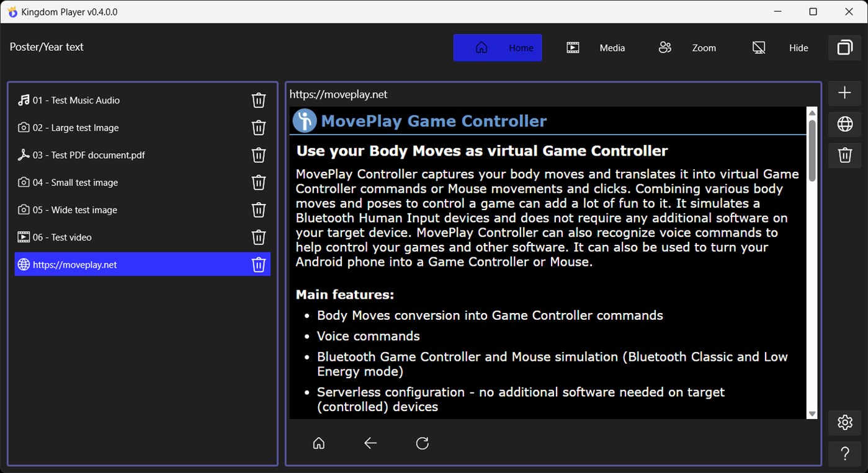Click the Body Moves conversion bullet text

point(490,316)
